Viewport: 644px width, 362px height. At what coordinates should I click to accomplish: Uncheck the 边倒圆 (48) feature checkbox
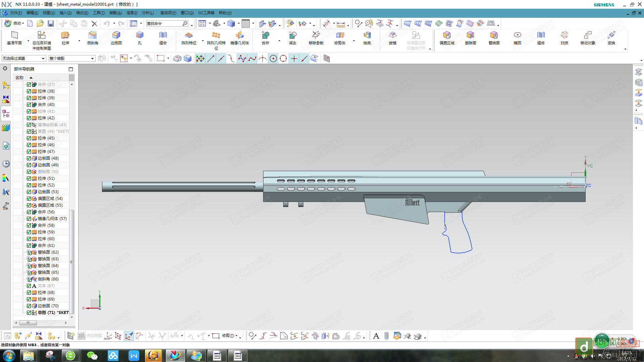click(x=29, y=158)
